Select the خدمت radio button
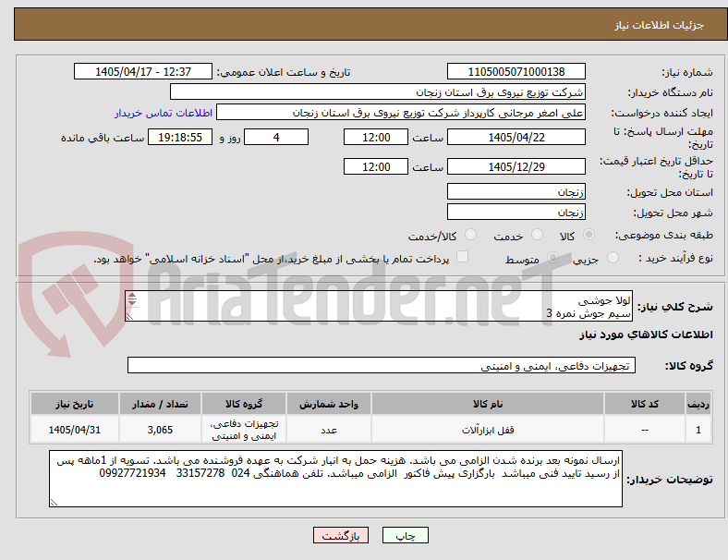 coord(537,235)
